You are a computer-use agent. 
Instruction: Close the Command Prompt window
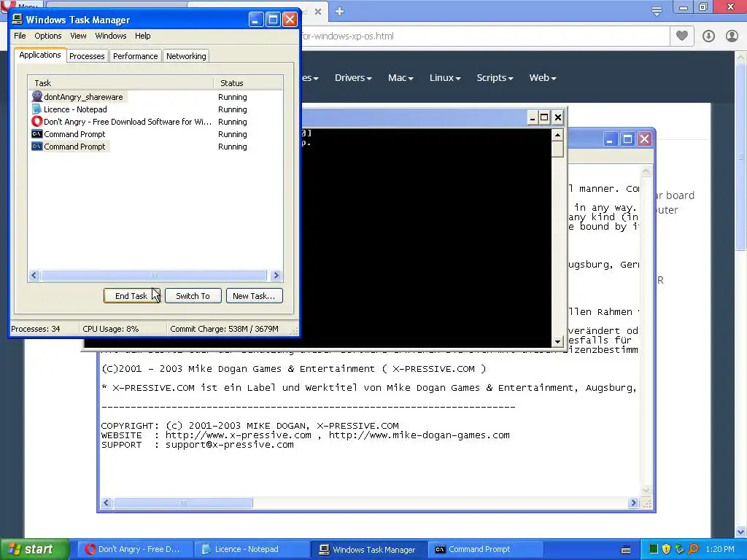[x=558, y=117]
